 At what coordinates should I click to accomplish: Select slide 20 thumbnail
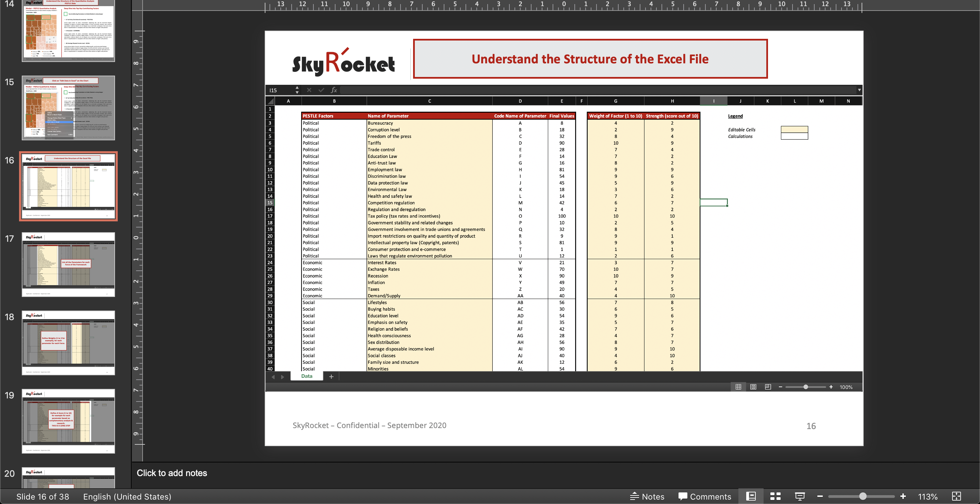68,478
